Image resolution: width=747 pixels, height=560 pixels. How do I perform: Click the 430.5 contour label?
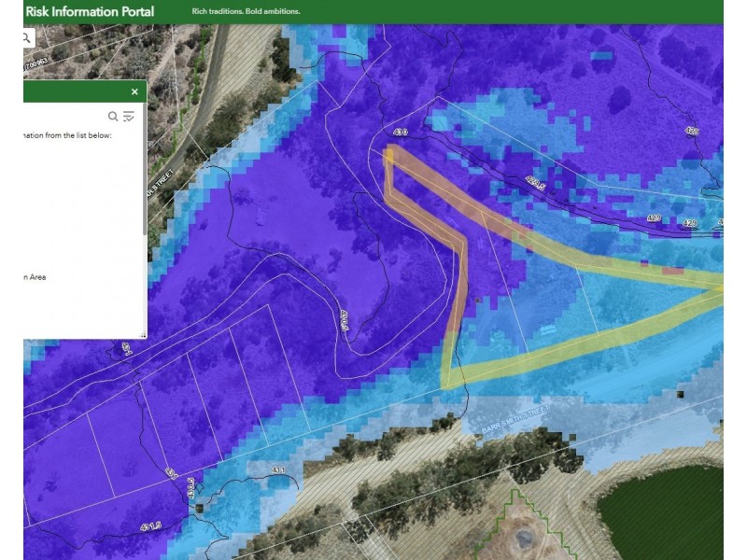click(345, 320)
